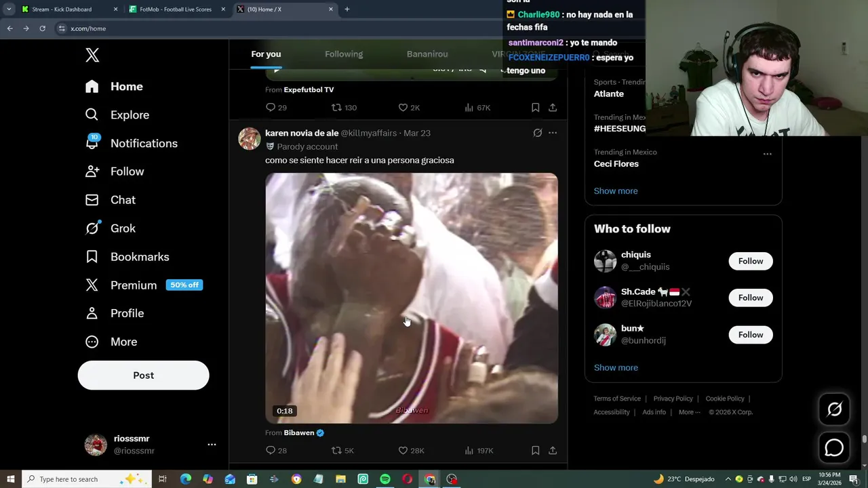
Task: Switch to the For you tab
Action: point(266,54)
